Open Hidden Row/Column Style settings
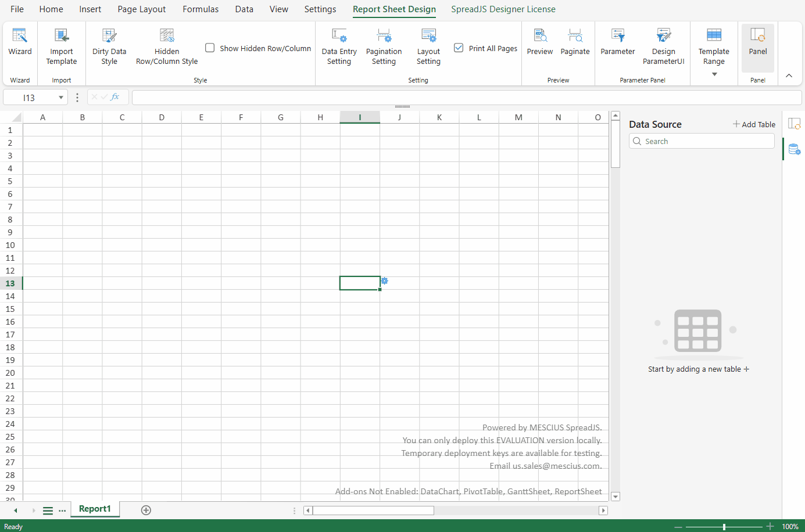 click(x=167, y=45)
